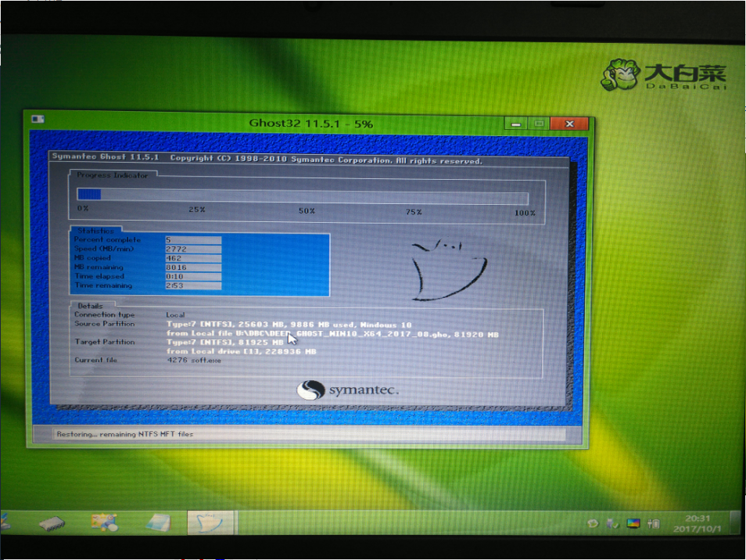Click the Details group label
Image resolution: width=746 pixels, height=560 pixels.
point(90,306)
